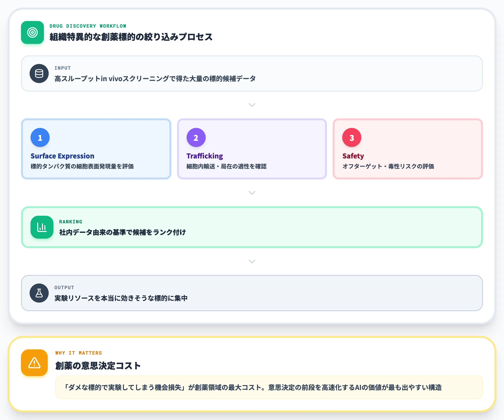Image resolution: width=504 pixels, height=420 pixels.
Task: Click the 'Safety' heading
Action: (x=353, y=156)
